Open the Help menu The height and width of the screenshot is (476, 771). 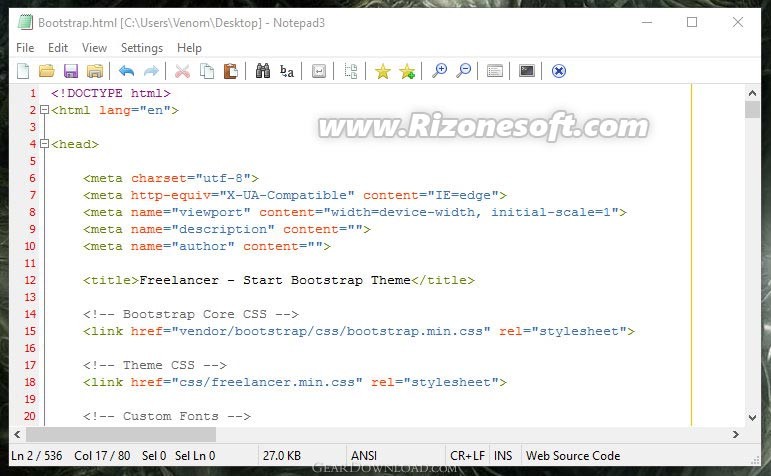[x=189, y=48]
